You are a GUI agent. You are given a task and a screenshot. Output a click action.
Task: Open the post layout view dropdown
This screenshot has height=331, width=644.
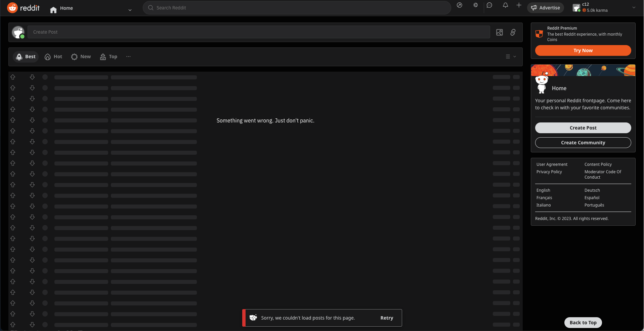coord(510,57)
